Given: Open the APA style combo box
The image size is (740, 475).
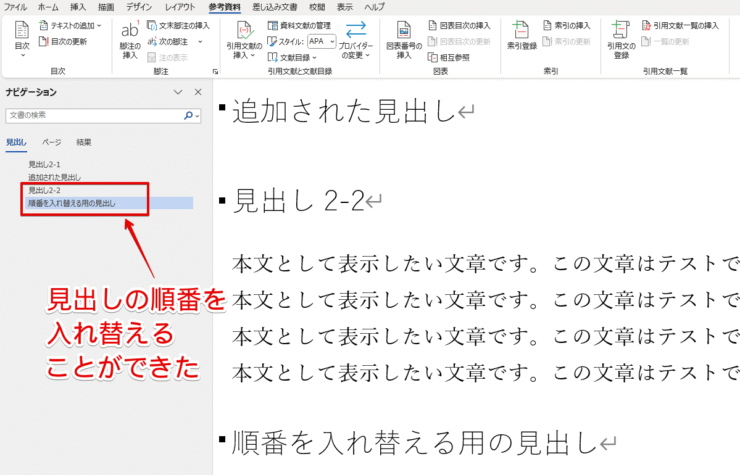Looking at the screenshot, I should (x=322, y=42).
